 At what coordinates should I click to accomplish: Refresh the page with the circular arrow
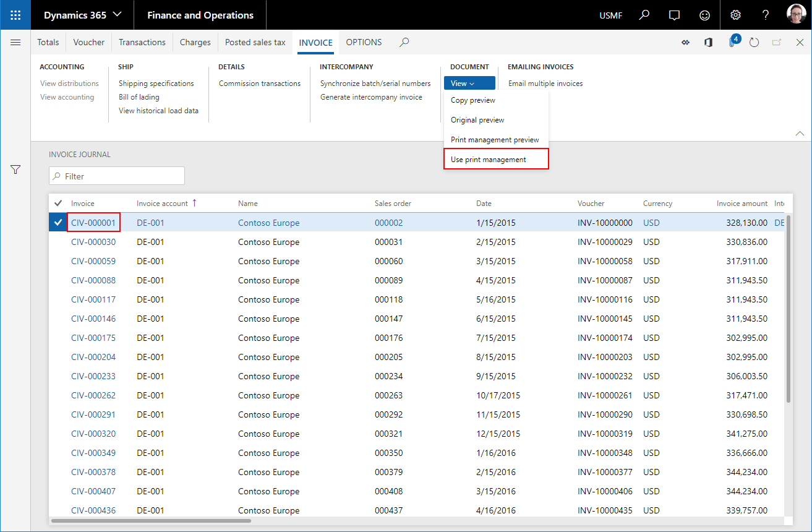tap(754, 43)
